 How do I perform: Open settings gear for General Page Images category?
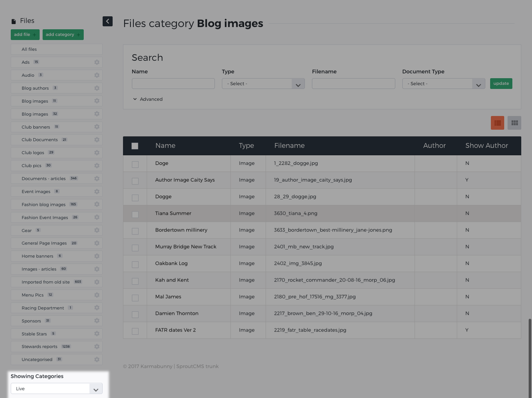tap(97, 243)
